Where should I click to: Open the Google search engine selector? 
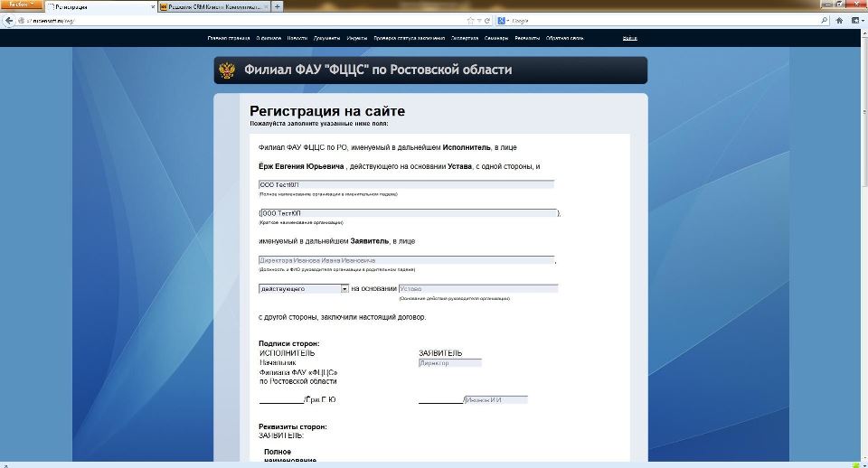click(504, 21)
